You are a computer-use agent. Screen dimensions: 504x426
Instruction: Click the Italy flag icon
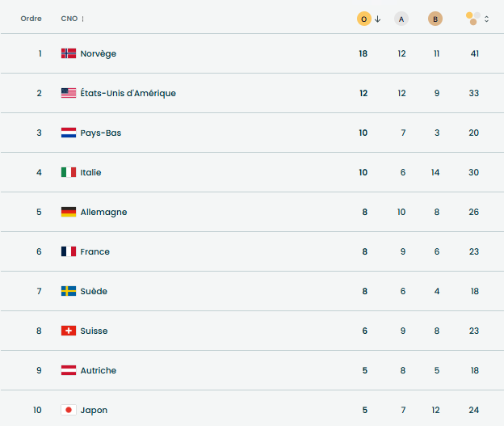click(69, 172)
